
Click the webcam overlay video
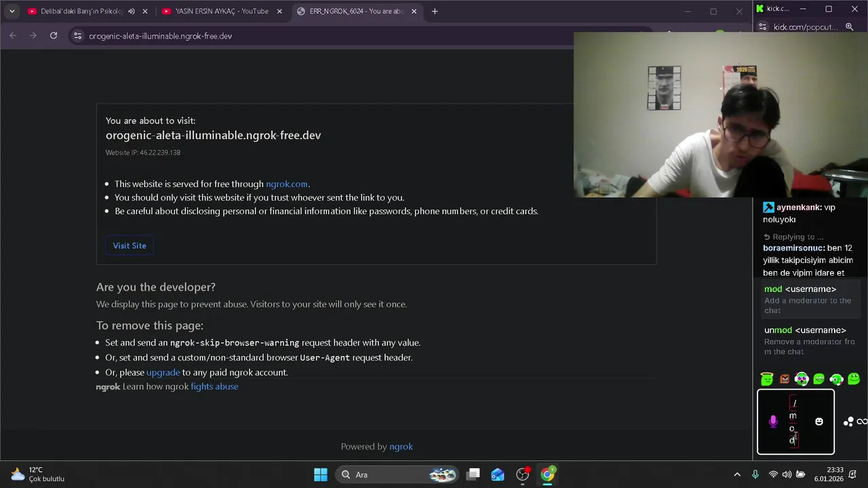click(x=720, y=115)
